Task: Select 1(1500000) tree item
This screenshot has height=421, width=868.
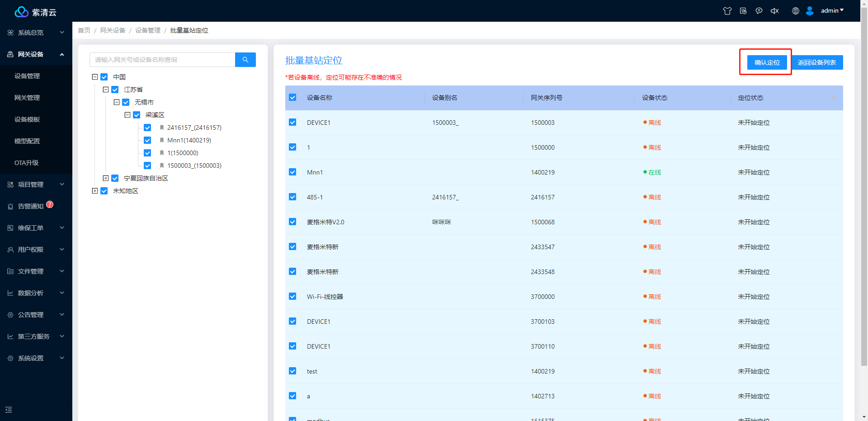Action: click(183, 153)
